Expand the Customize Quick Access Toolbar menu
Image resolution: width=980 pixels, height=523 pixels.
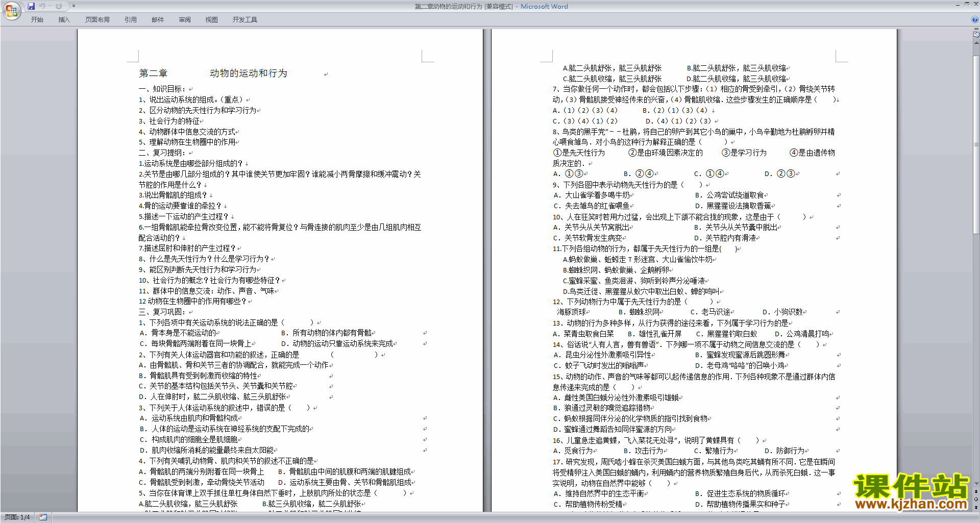73,6
